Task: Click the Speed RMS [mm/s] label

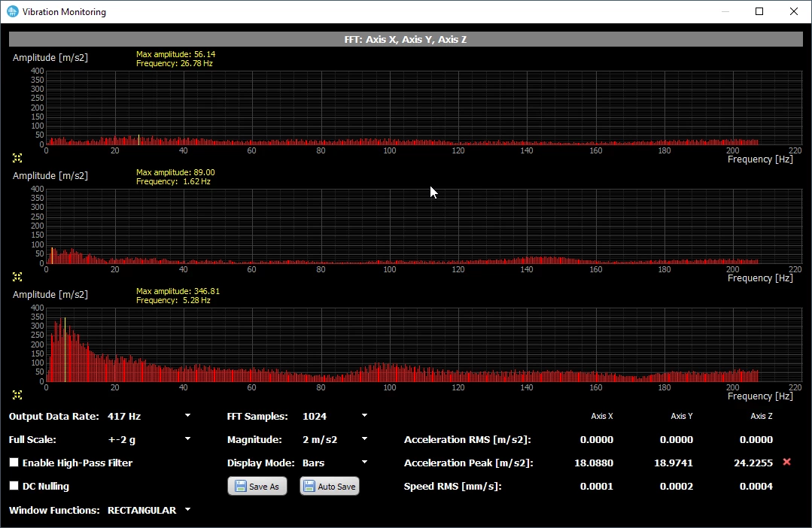Action: pos(452,486)
